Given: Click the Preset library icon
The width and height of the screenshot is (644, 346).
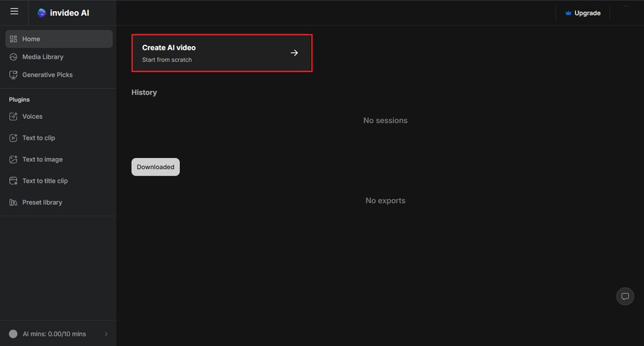Looking at the screenshot, I should [x=13, y=202].
